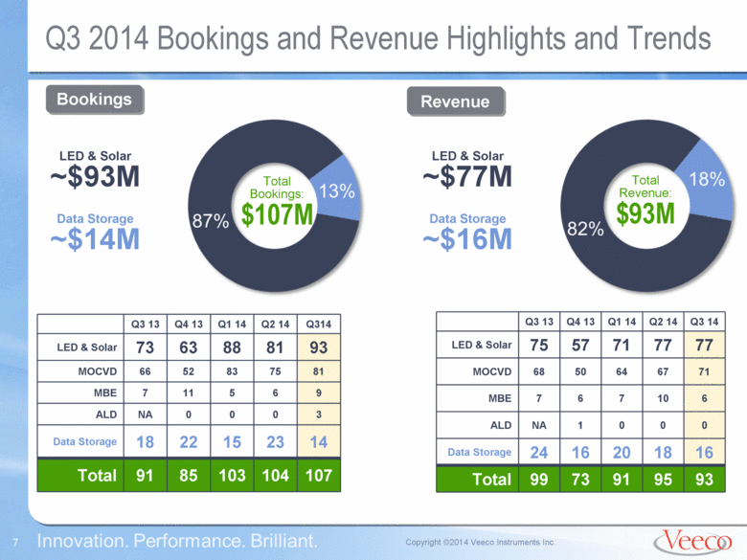Click the slide number 7
This screenshot has width=747, height=560.
(15, 543)
